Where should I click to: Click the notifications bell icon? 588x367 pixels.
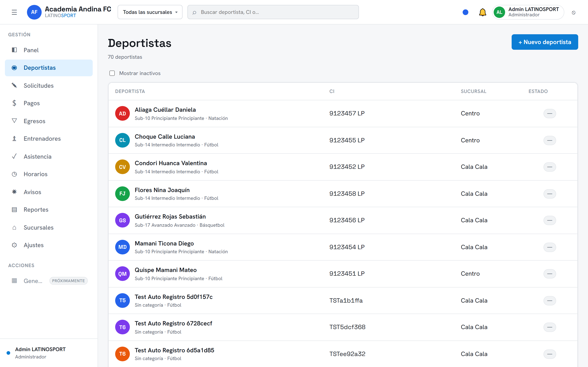[482, 12]
